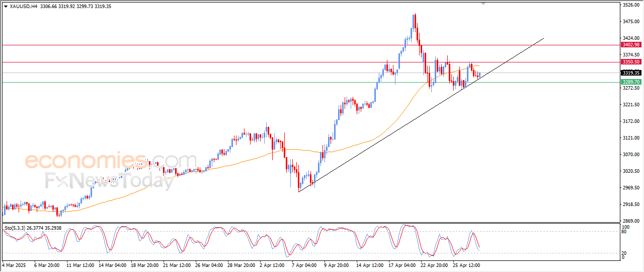The width and height of the screenshot is (644, 272).
Task: Click the Sto(5,3,3) indicator label
Action: 14,228
